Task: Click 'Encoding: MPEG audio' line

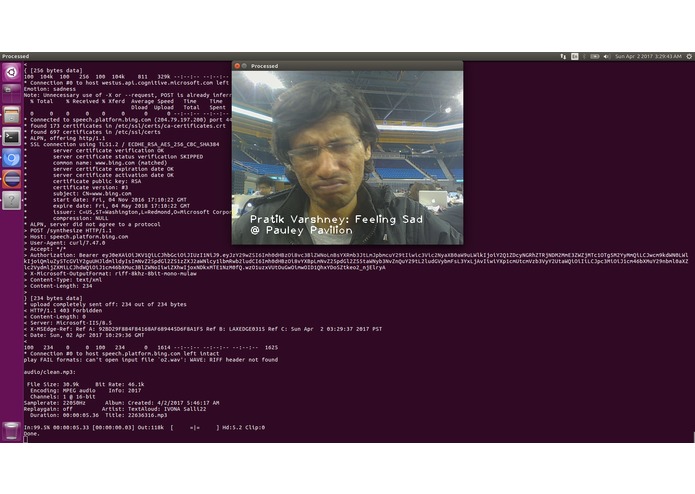Action: pyautogui.click(x=86, y=391)
